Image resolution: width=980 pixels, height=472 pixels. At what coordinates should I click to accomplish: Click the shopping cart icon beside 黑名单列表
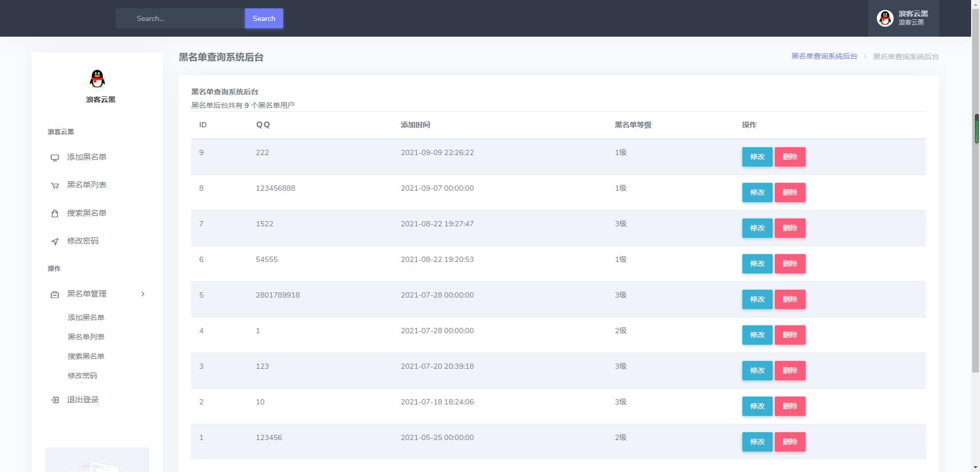pyautogui.click(x=54, y=185)
